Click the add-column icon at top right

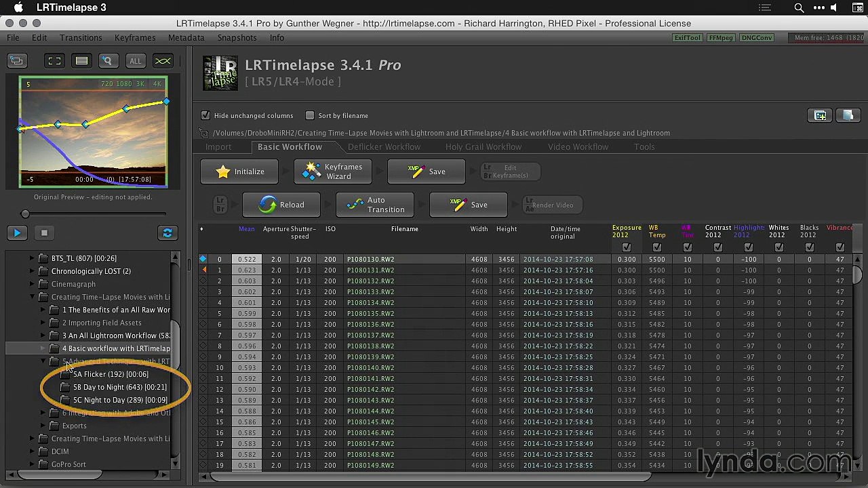[821, 115]
